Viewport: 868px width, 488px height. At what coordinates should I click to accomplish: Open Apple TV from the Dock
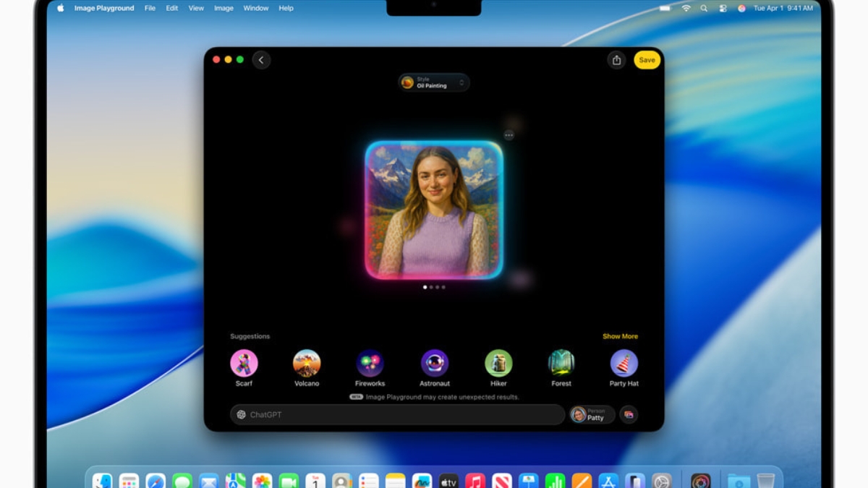[x=448, y=481]
